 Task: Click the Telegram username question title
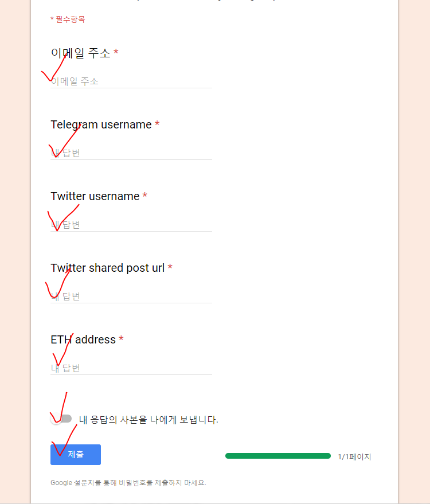tap(101, 125)
